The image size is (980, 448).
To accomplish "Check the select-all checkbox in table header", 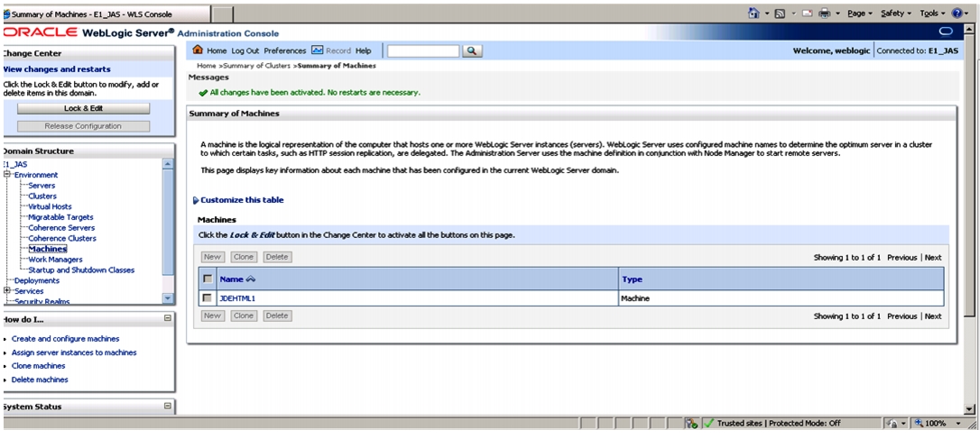I will click(207, 279).
